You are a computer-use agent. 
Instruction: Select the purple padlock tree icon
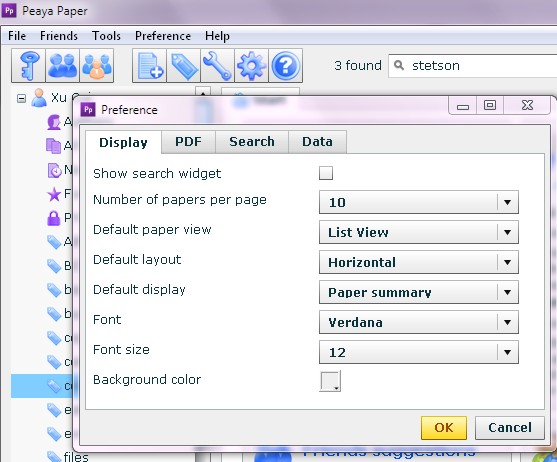click(x=54, y=218)
